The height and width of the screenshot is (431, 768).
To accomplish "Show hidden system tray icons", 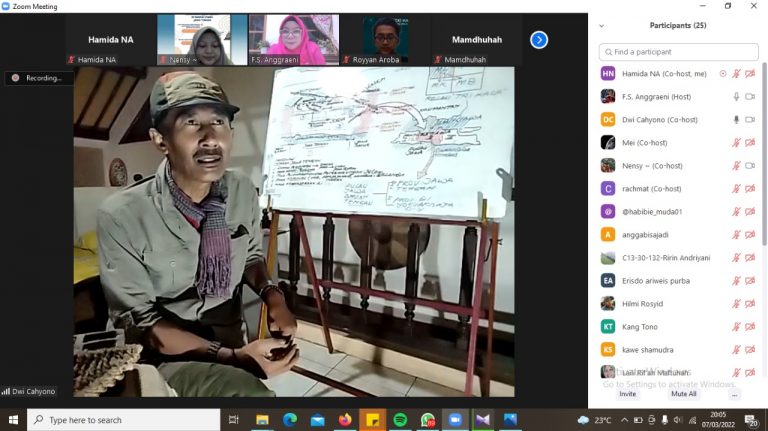I will click(624, 420).
